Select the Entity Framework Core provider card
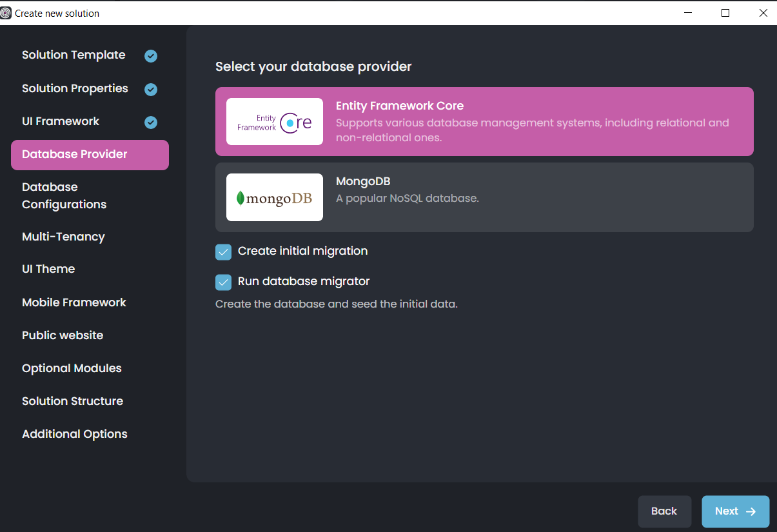 [x=484, y=122]
